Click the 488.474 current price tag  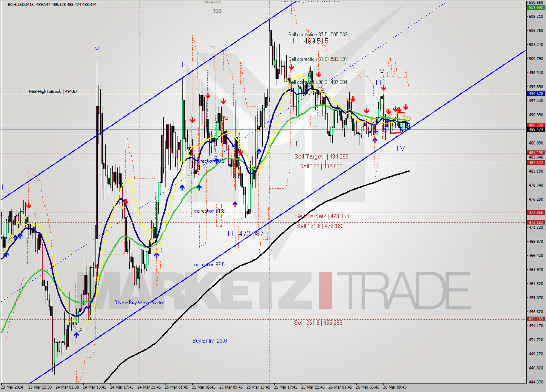pyautogui.click(x=536, y=129)
